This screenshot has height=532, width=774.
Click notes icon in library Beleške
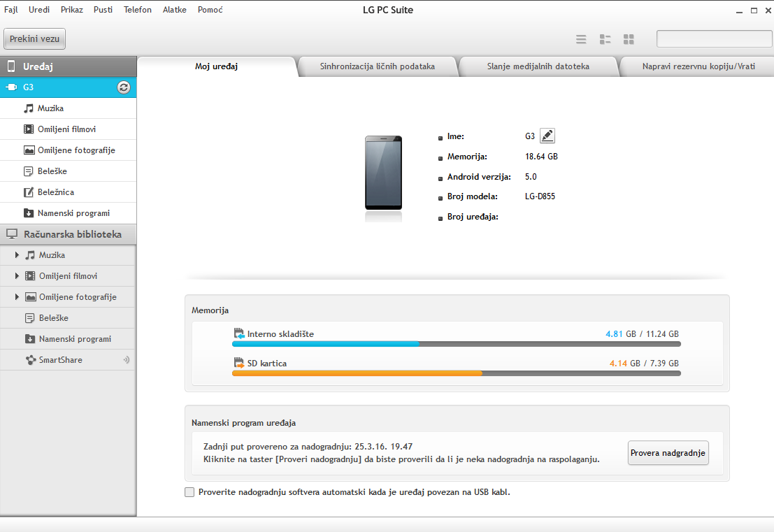pos(30,318)
